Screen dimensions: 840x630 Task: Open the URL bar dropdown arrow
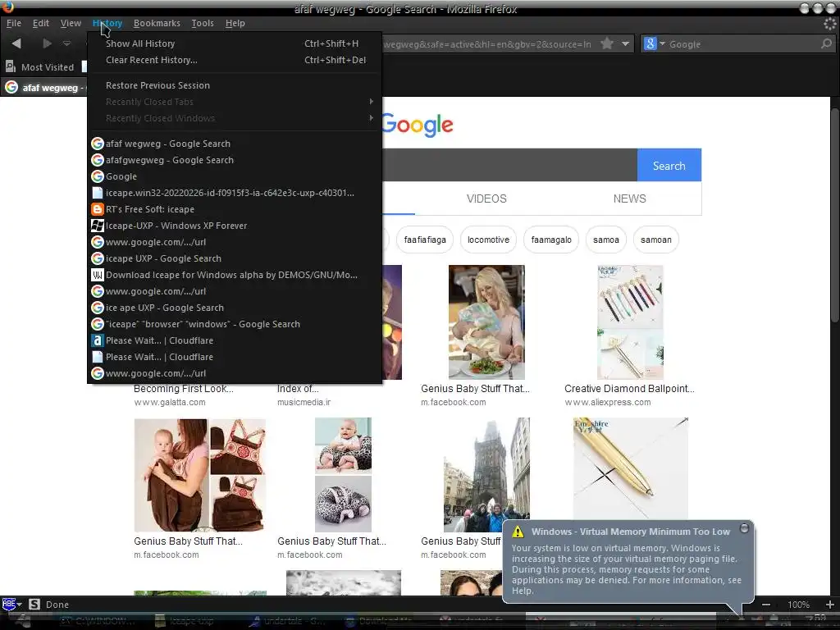[625, 44]
